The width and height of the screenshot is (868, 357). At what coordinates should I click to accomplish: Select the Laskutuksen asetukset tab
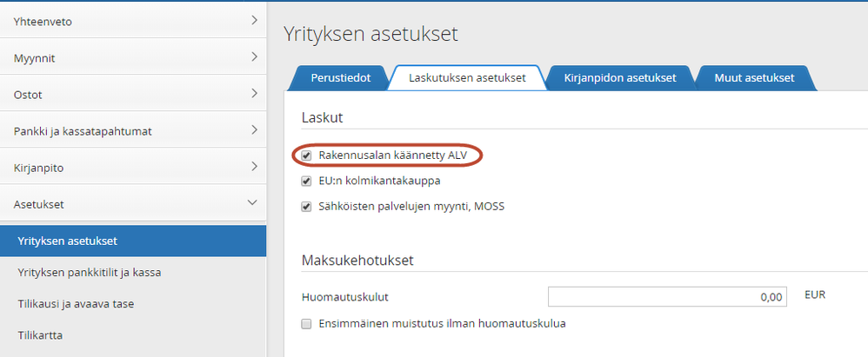(x=467, y=78)
